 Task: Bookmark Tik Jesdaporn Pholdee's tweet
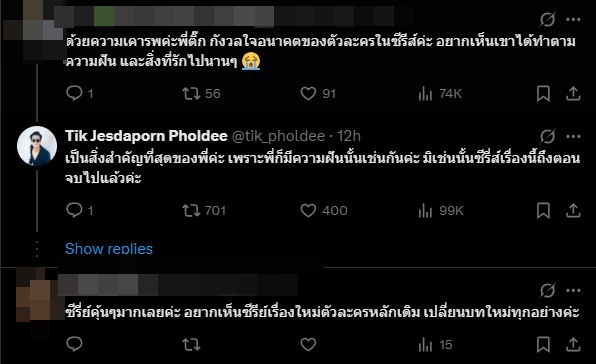point(543,210)
